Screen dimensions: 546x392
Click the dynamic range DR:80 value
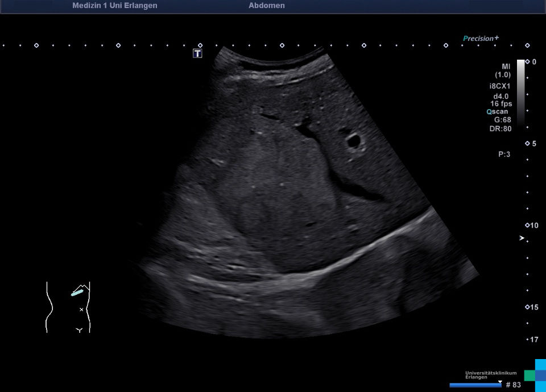500,128
